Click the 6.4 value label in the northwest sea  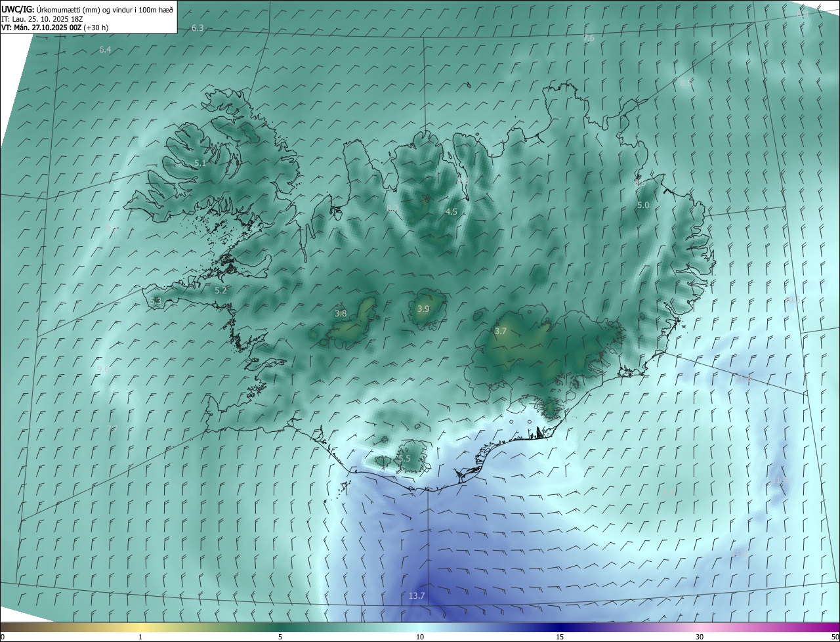[105, 50]
